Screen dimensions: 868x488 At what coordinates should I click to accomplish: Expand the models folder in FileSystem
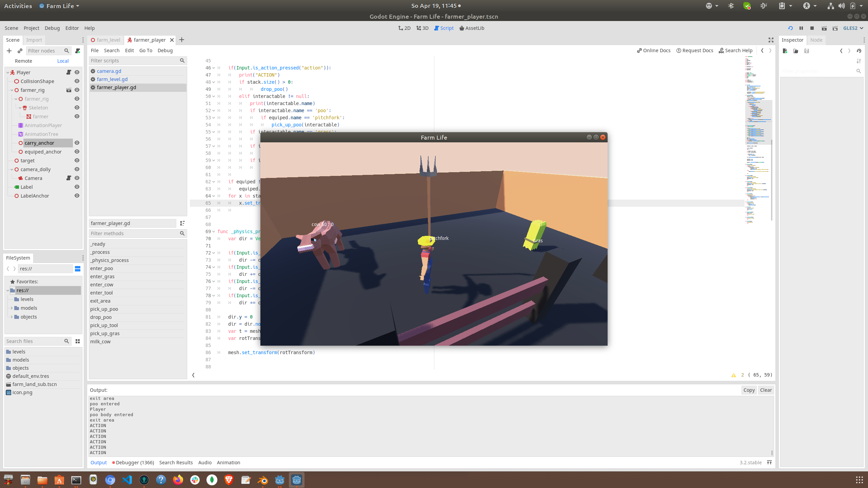coord(12,308)
